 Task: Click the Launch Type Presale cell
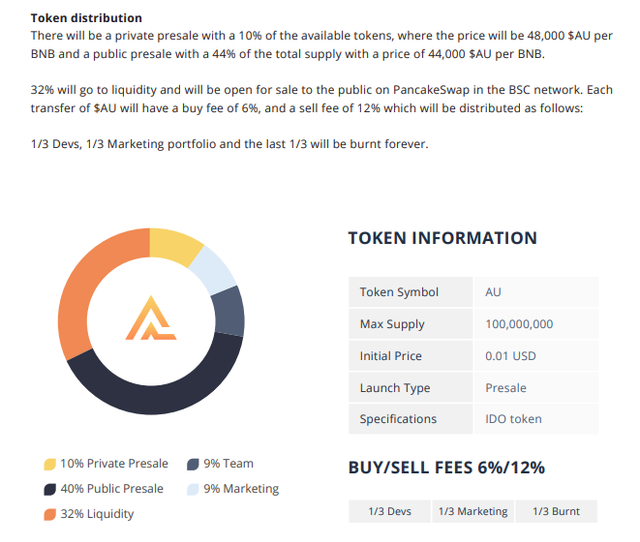click(x=536, y=388)
